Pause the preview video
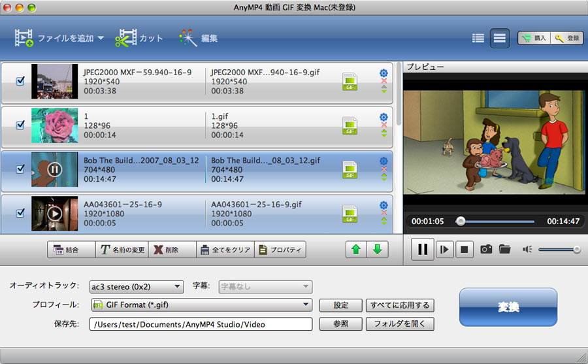Image resolution: width=588 pixels, height=364 pixels. (x=423, y=249)
